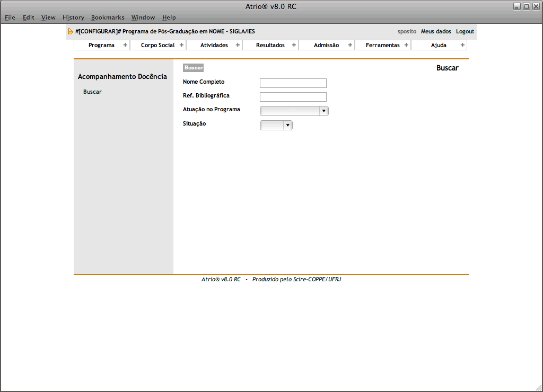This screenshot has height=392, width=543.
Task: Expand the plus icon beside Corpo Social
Action: (181, 45)
